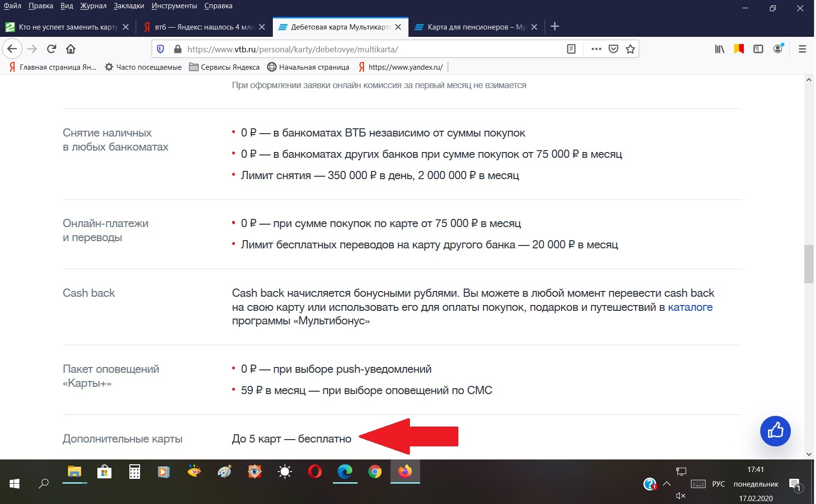Click 'До 5 карт — бесплатно' text
This screenshot has height=504, width=816.
pyautogui.click(x=292, y=439)
